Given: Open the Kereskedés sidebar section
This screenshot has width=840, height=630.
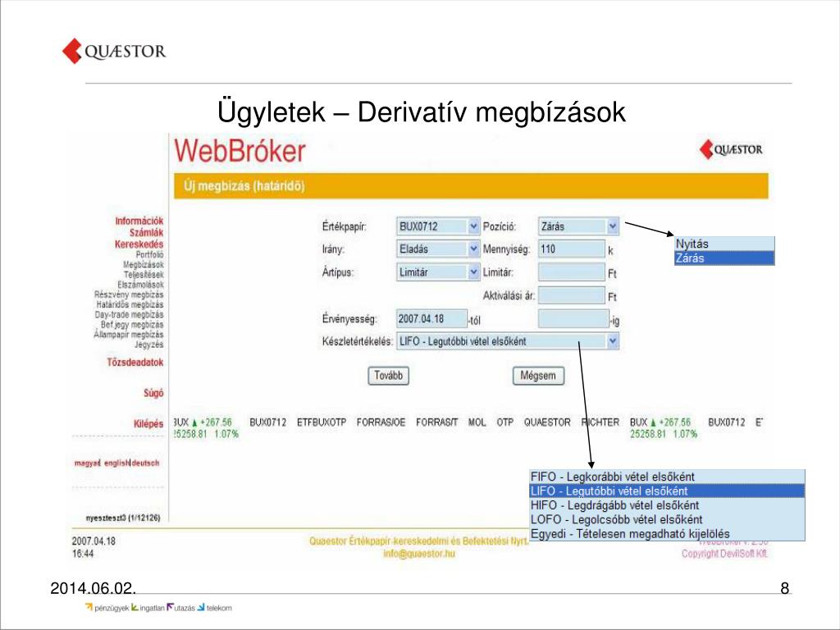Looking at the screenshot, I should coord(139,244).
